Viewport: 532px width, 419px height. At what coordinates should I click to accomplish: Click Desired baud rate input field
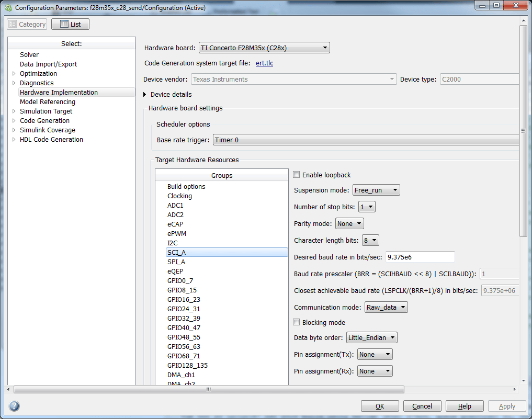pyautogui.click(x=420, y=257)
